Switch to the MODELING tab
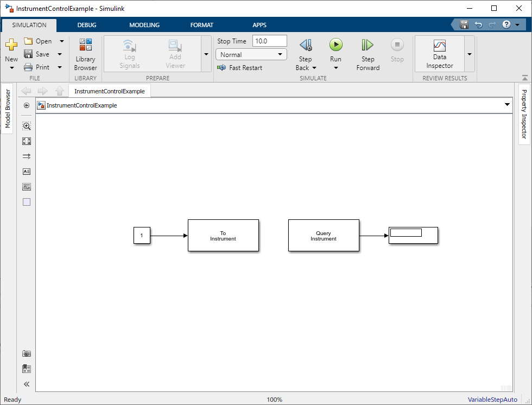This screenshot has width=532, height=405. click(144, 25)
